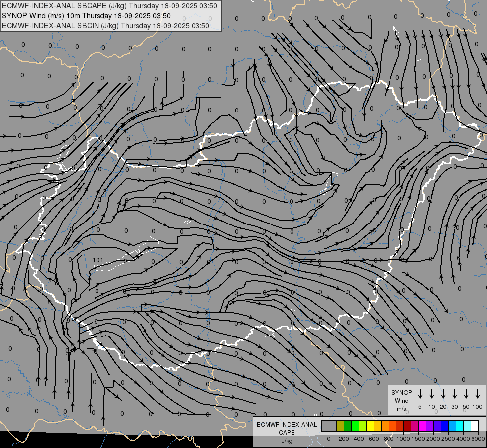Click the 6000 tick label of CAPE scale

(x=478, y=439)
